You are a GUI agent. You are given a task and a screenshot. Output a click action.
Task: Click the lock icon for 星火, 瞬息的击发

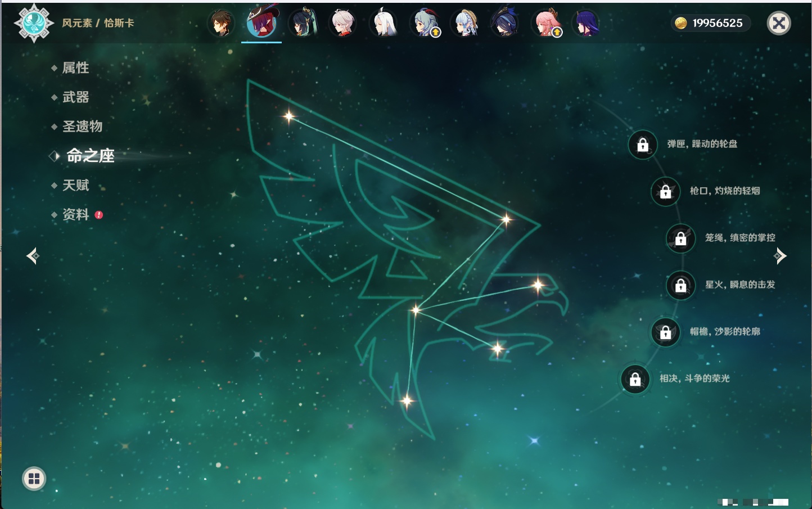[x=680, y=285]
